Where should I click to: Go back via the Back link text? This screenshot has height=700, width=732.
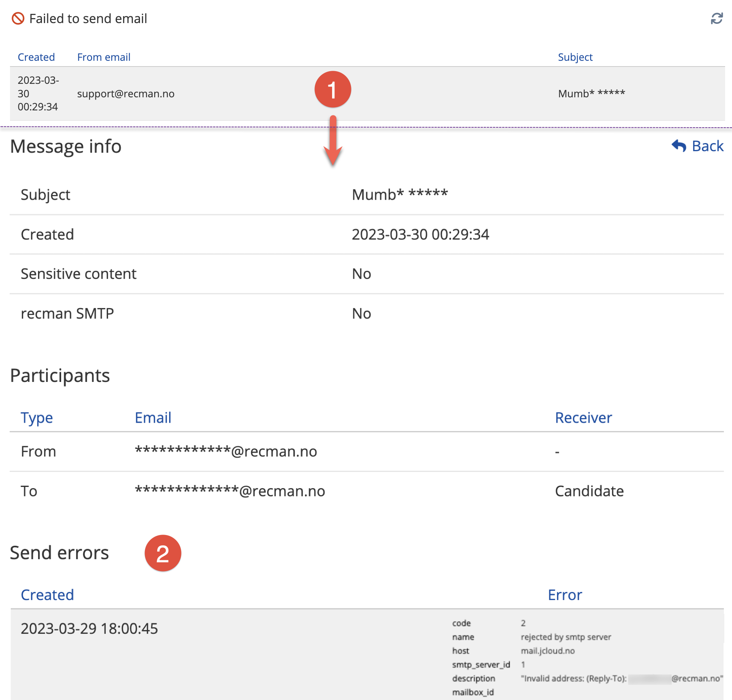pos(707,146)
